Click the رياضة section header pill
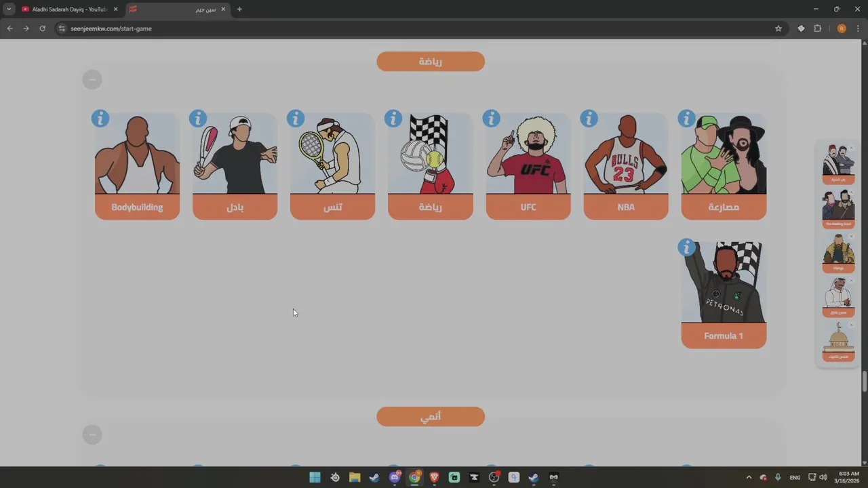868x488 pixels. click(x=431, y=61)
